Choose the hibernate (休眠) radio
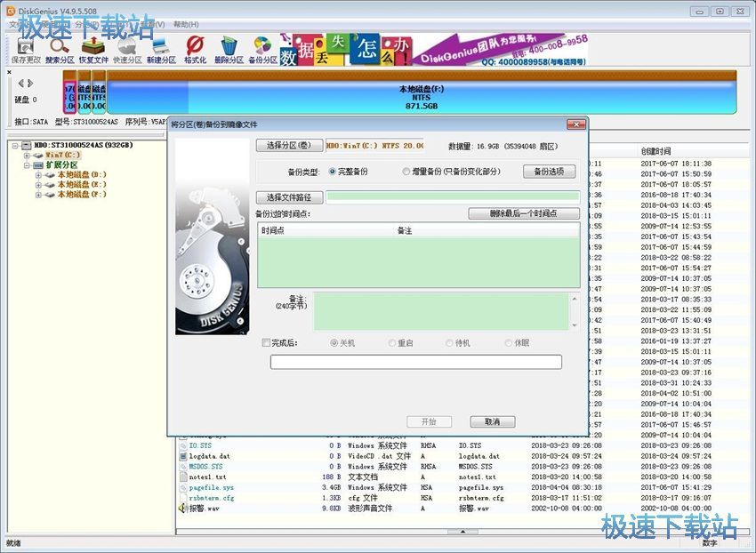The image size is (756, 553). tap(508, 343)
